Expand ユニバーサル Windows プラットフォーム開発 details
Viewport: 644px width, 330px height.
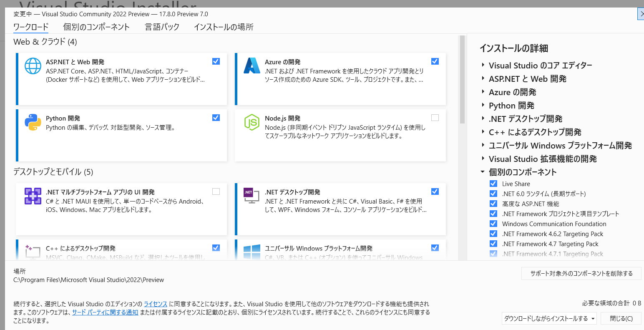click(x=483, y=145)
